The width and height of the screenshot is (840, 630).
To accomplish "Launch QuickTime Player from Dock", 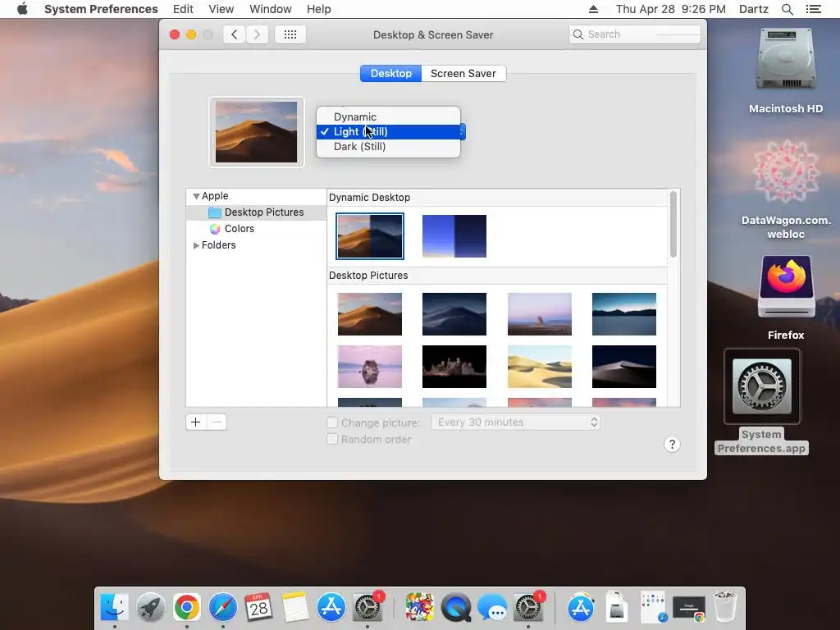I will click(x=455, y=608).
